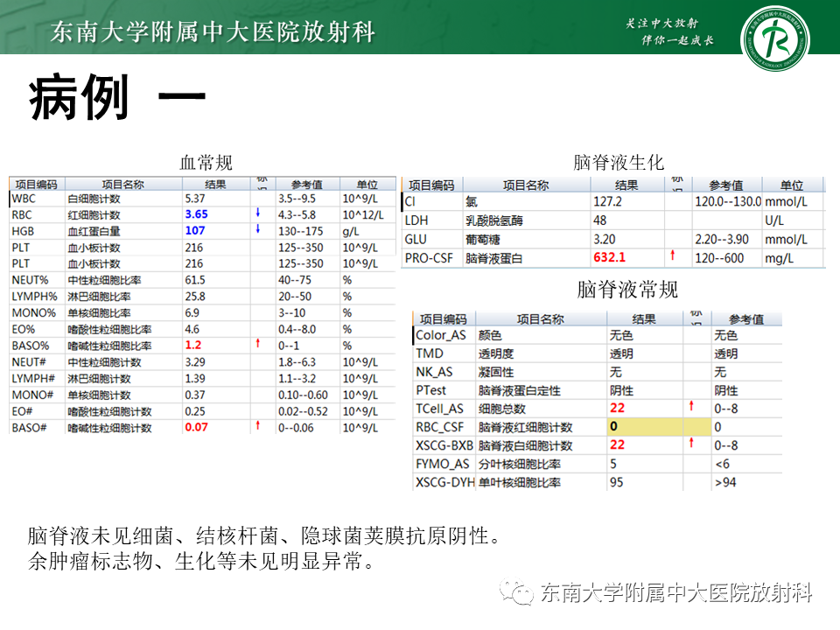840x630 pixels.
Task: Click the 脑脊液生化 table heading
Action: tap(619, 162)
